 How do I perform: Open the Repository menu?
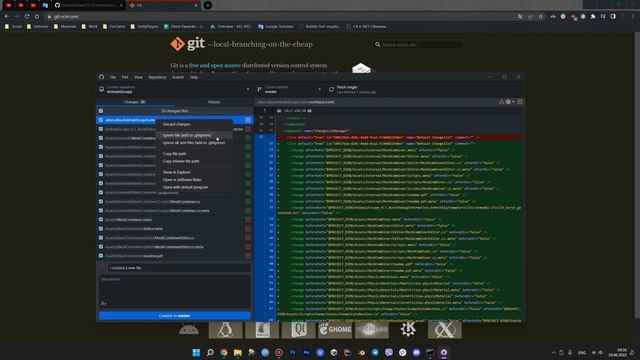pos(157,77)
